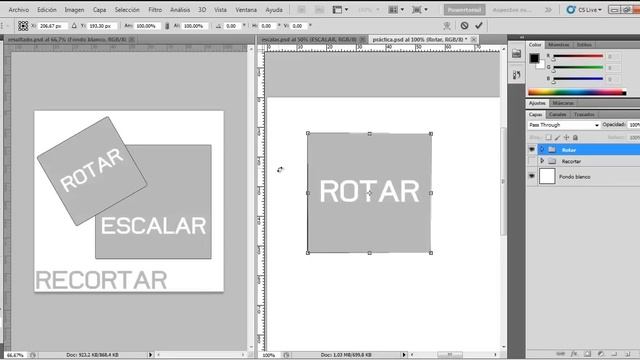640x360 pixels.
Task: Expand the Rotar group
Action: pyautogui.click(x=542, y=150)
